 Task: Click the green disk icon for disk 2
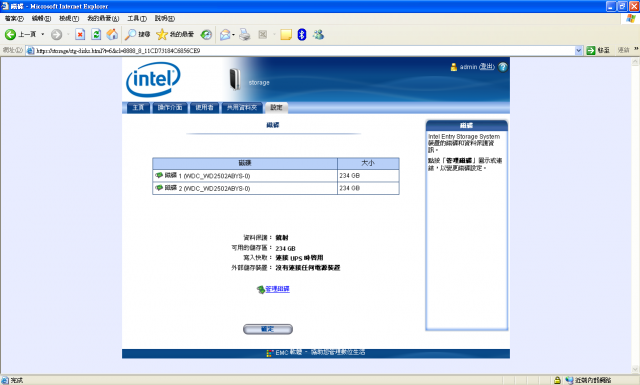pyautogui.click(x=159, y=188)
